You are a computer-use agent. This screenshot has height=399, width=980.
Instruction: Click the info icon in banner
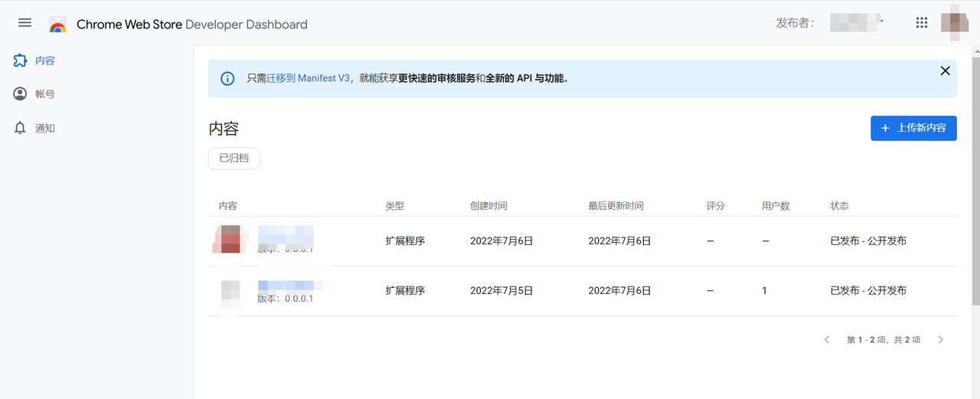click(227, 78)
